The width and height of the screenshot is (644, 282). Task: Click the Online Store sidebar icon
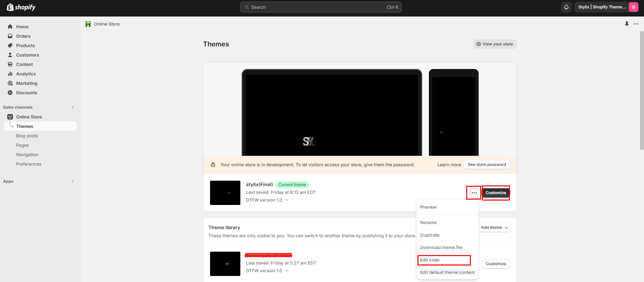point(10,117)
